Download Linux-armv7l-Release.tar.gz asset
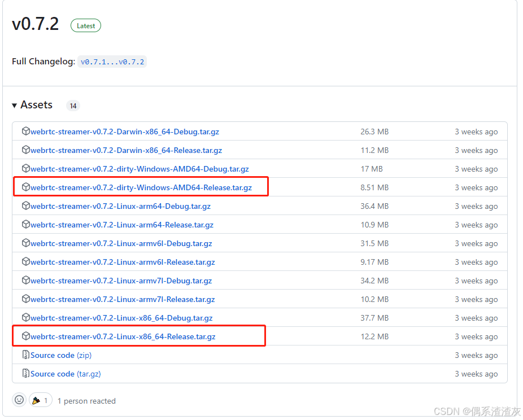 point(123,300)
